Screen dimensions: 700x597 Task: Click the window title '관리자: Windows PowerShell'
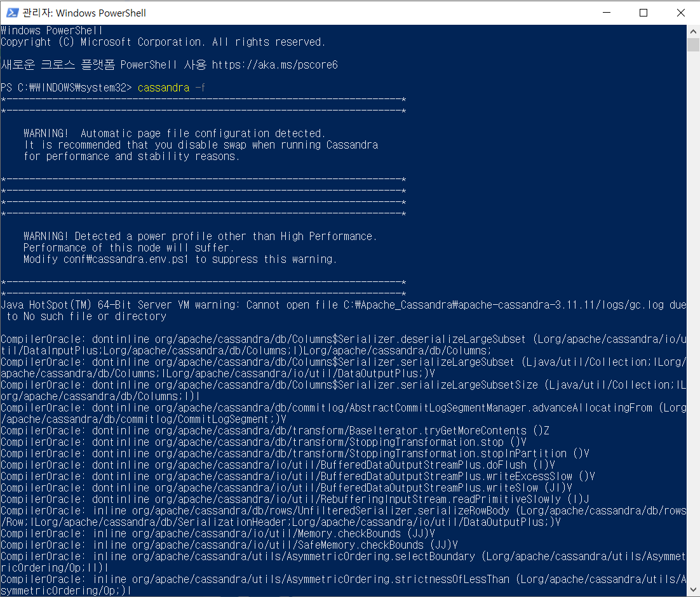point(84,13)
